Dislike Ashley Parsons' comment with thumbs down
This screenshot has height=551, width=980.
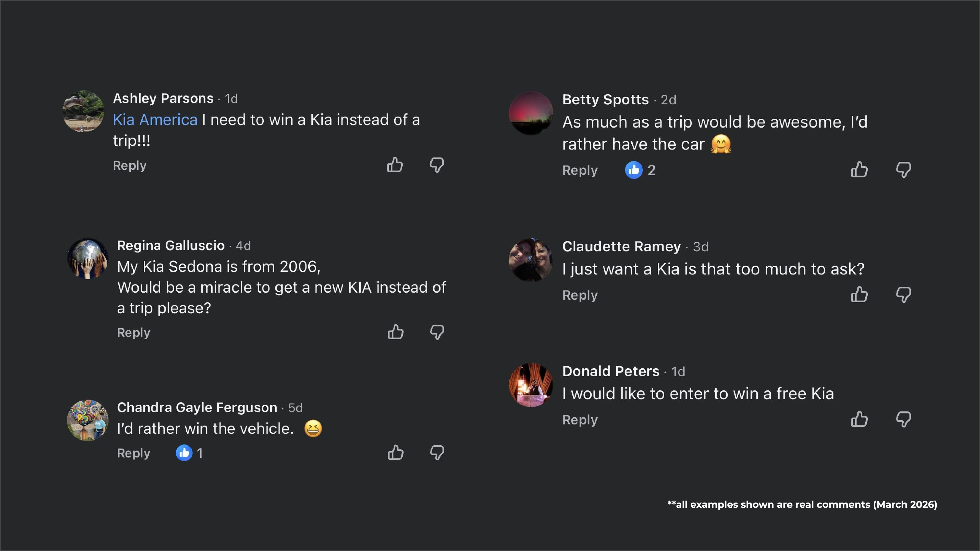pyautogui.click(x=437, y=165)
